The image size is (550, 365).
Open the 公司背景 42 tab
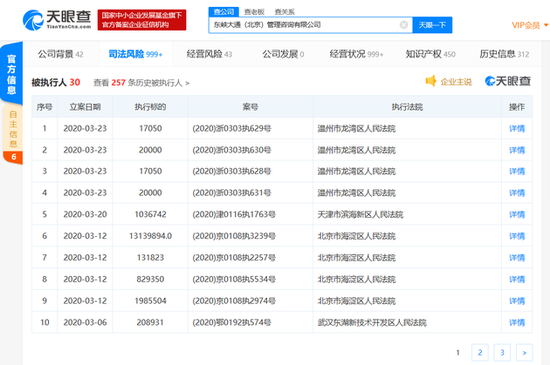pos(60,54)
